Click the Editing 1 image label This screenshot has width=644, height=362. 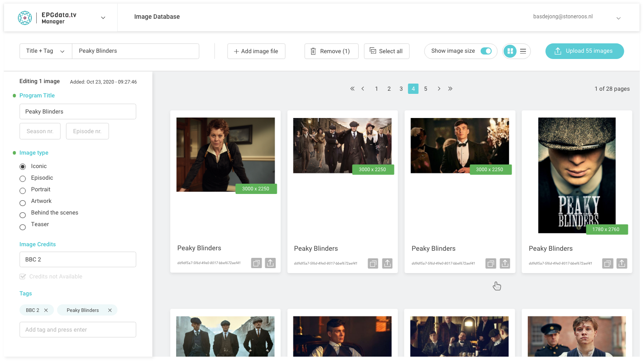[x=39, y=81]
